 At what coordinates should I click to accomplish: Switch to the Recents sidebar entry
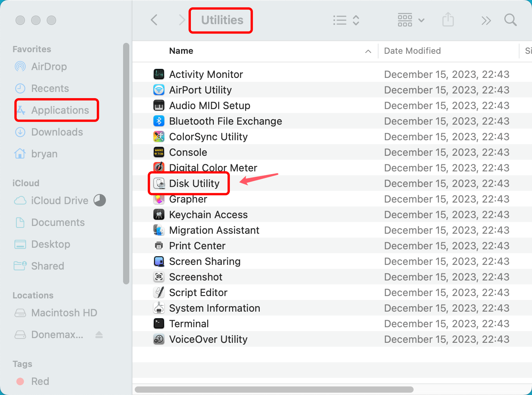(51, 88)
